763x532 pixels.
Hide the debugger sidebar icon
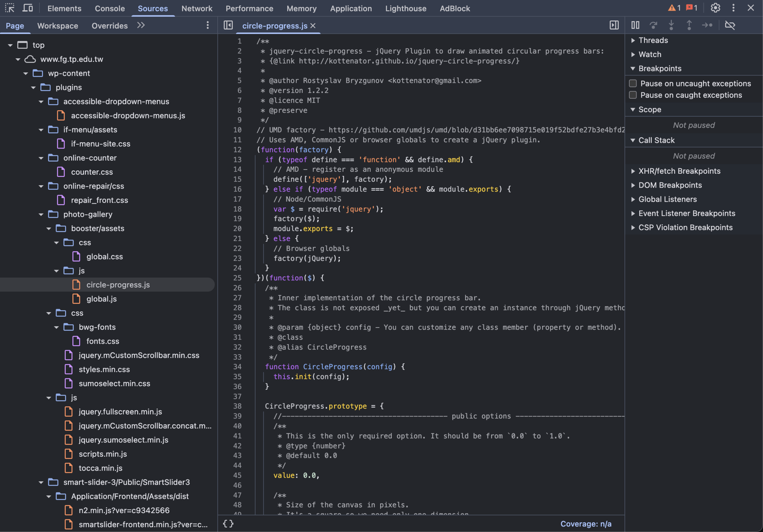614,25
